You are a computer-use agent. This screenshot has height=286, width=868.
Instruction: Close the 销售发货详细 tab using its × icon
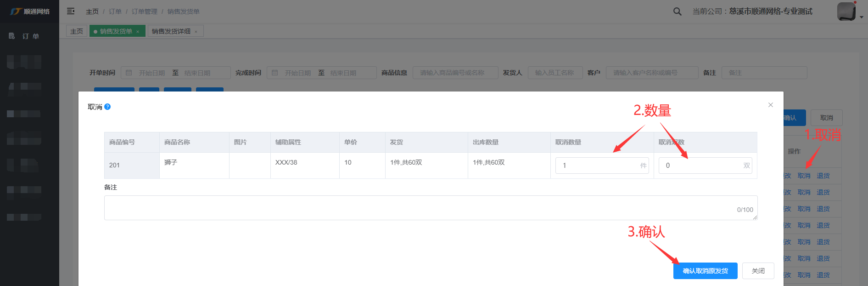[196, 32]
